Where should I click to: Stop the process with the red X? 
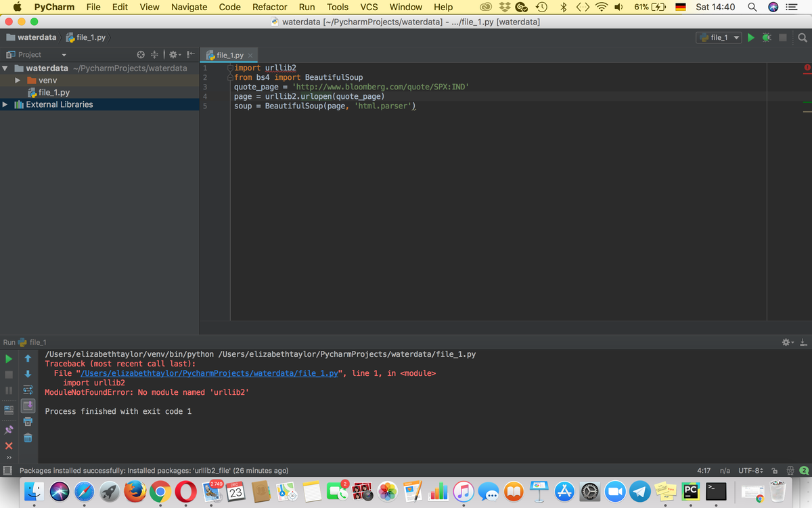click(x=8, y=446)
